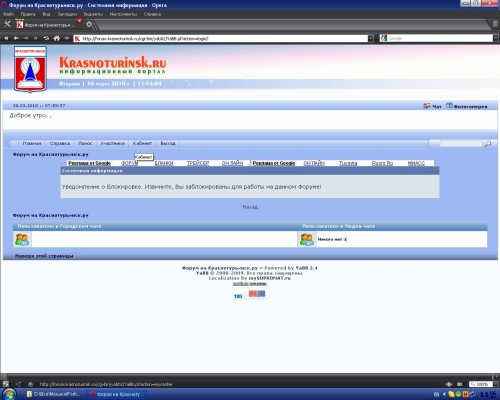Select the Кабинет forum tab
The image size is (500, 400).
click(x=142, y=143)
